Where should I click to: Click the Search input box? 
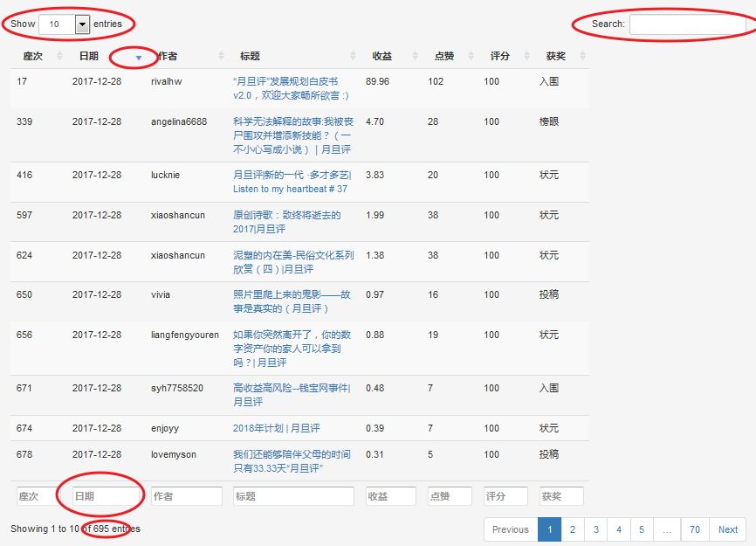(x=690, y=24)
